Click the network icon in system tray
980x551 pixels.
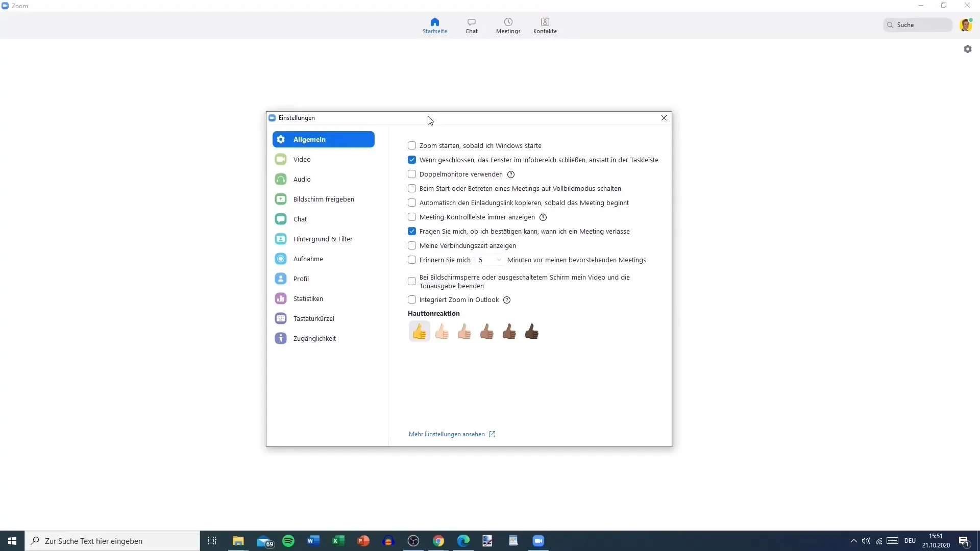tap(879, 541)
